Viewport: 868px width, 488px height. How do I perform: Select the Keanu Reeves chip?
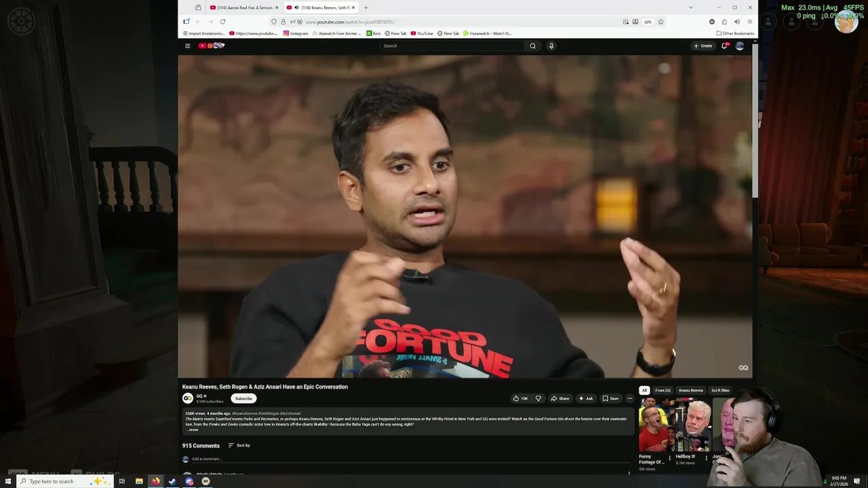coord(691,390)
